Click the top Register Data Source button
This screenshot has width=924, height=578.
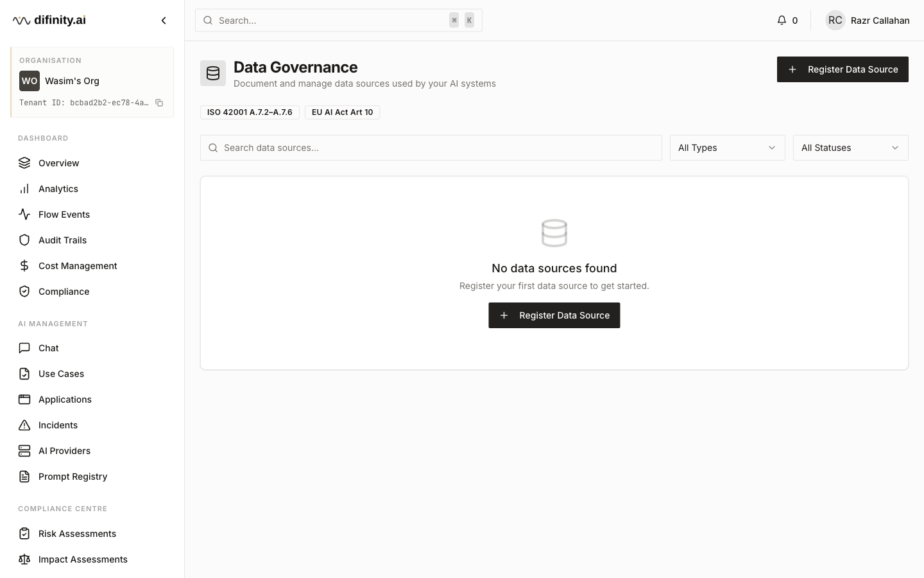click(x=843, y=69)
